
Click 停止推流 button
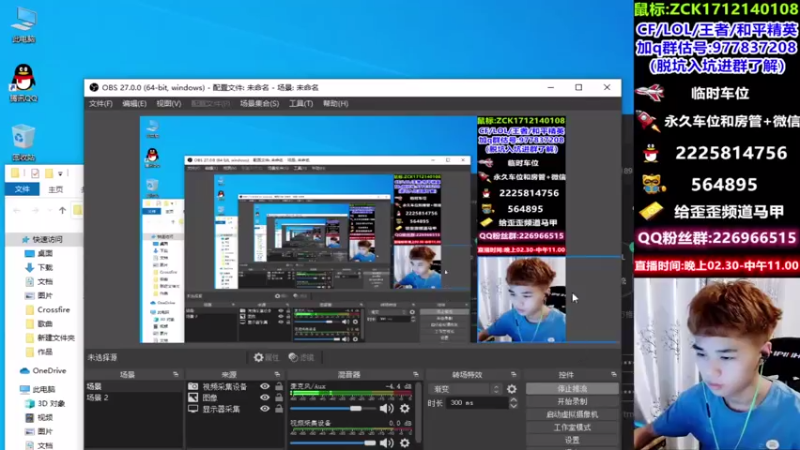click(572, 389)
